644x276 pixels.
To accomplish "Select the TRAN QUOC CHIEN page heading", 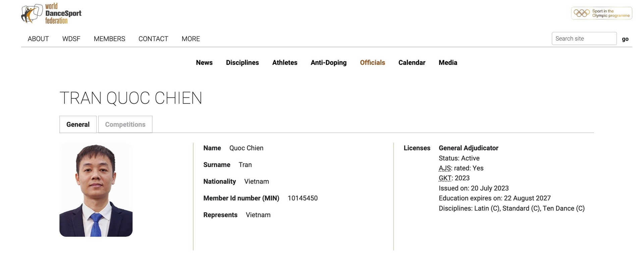I will coord(131,98).
